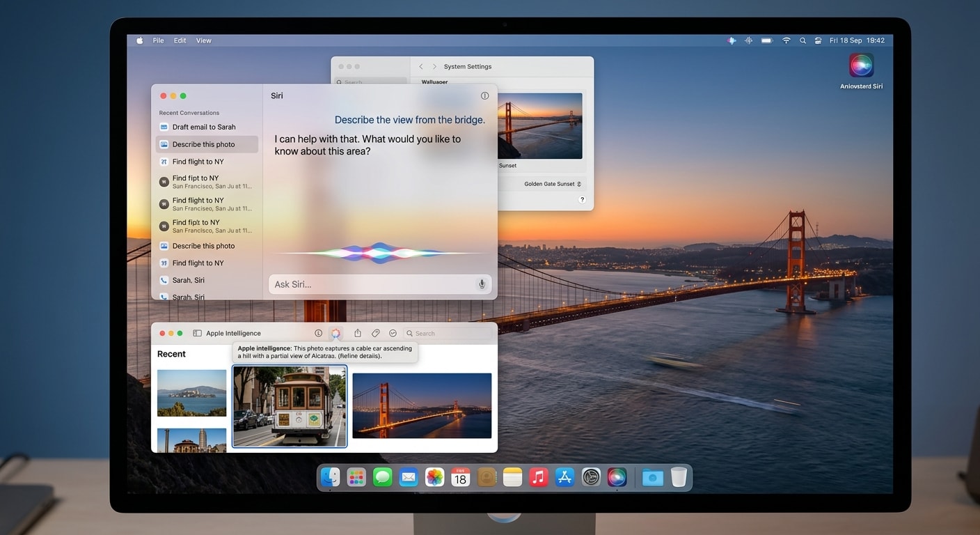This screenshot has height=535, width=980.
Task: Click the circular checkmark icon beside Search
Action: coord(393,334)
